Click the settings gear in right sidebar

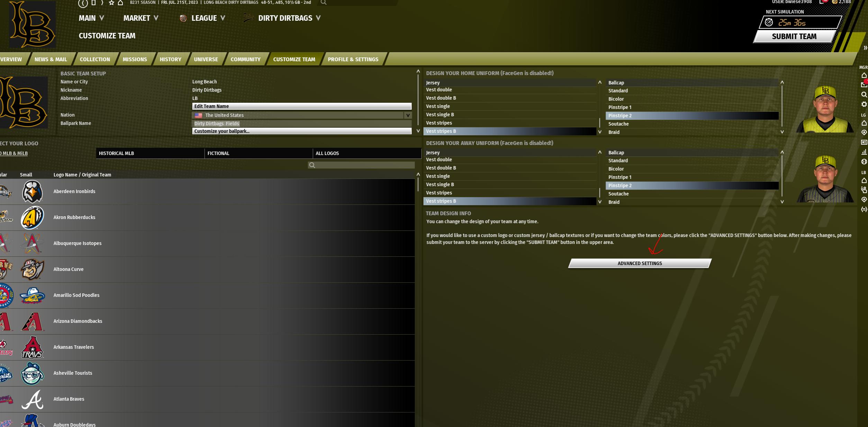pos(864,104)
